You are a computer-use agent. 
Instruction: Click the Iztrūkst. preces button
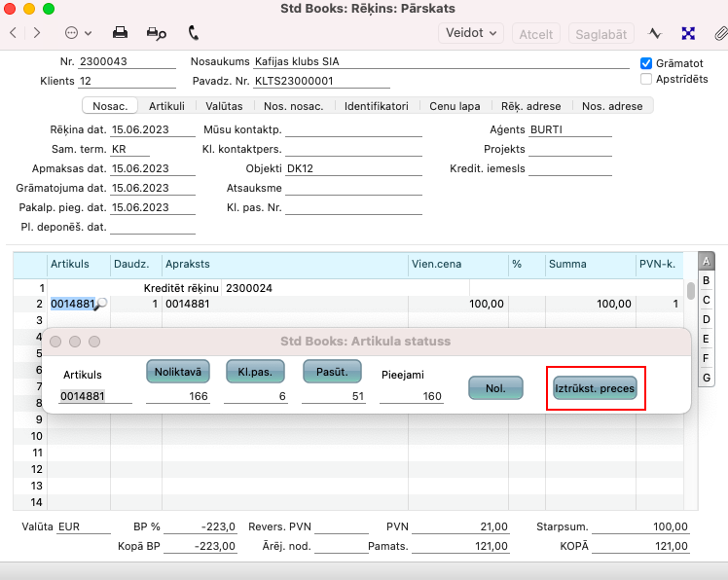pyautogui.click(x=594, y=388)
